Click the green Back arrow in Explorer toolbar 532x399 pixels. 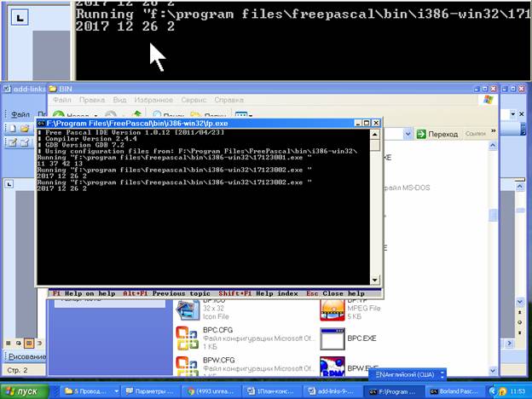click(x=58, y=115)
